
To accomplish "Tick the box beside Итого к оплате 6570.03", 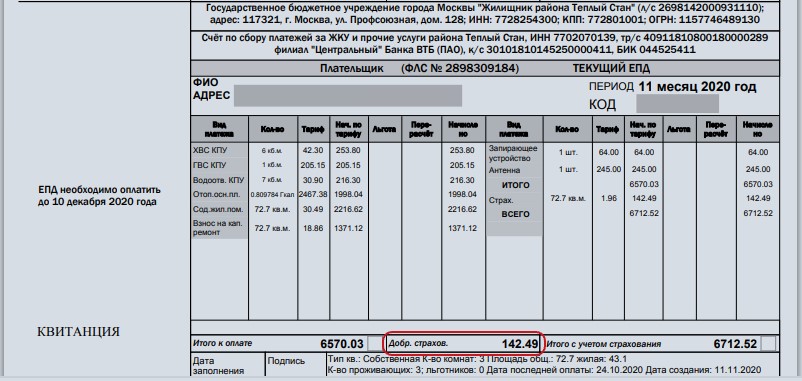I will (x=375, y=344).
